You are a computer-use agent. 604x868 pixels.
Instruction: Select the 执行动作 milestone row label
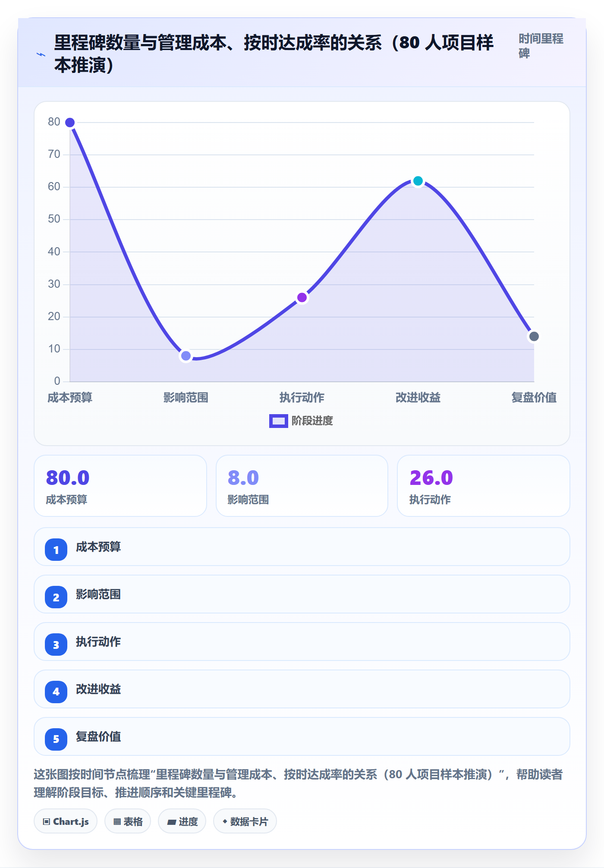click(x=98, y=642)
